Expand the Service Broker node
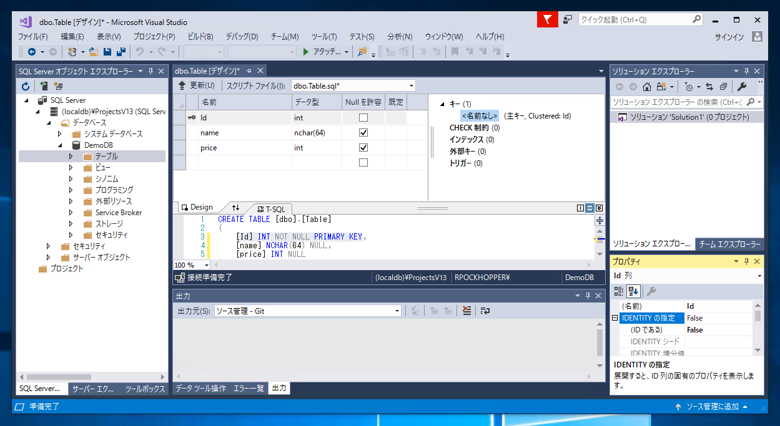 click(x=71, y=213)
